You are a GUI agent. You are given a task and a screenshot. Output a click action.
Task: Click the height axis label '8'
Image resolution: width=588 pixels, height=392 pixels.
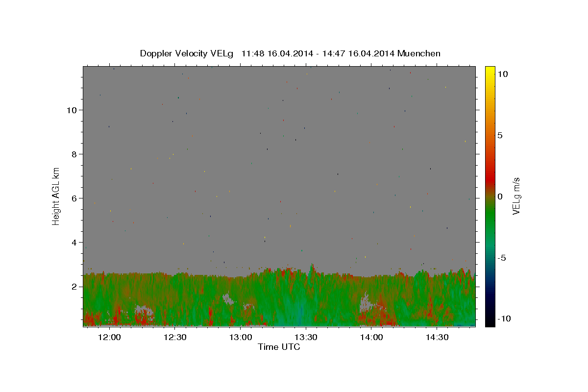coord(74,154)
